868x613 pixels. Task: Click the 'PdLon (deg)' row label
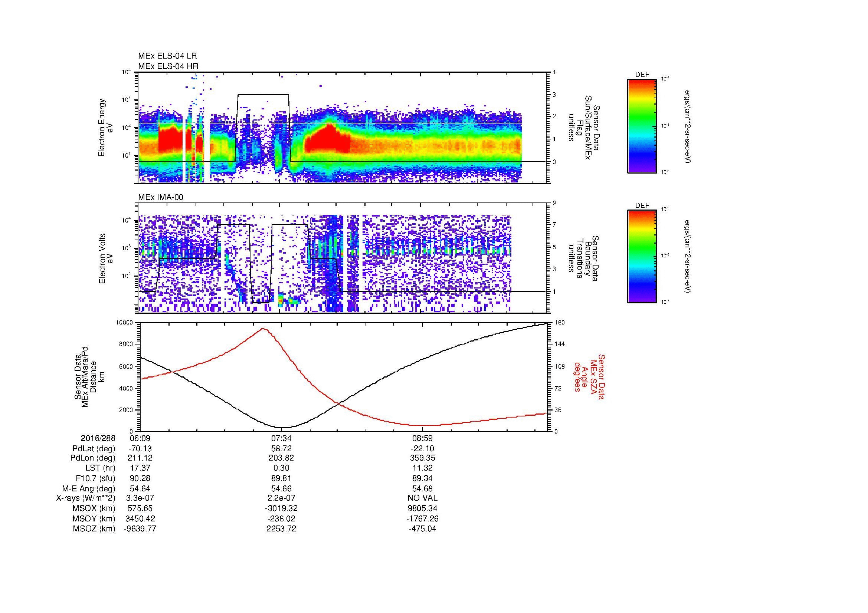click(x=94, y=458)
